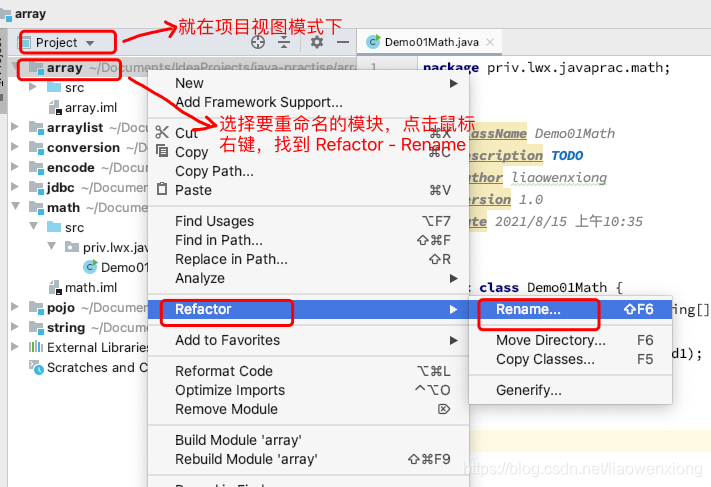Screen dimensions: 711x487
Task: Choose Copy Path... in the context menu
Action: [x=308, y=171]
